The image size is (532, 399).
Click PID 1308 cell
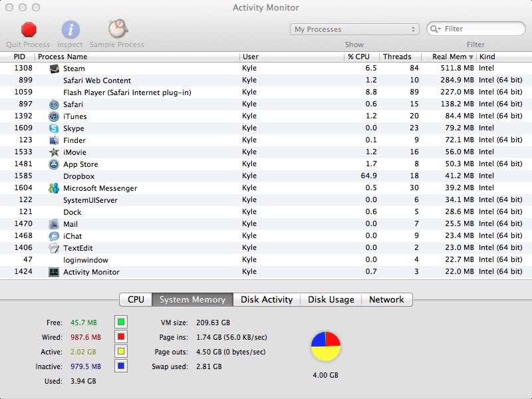tap(23, 68)
